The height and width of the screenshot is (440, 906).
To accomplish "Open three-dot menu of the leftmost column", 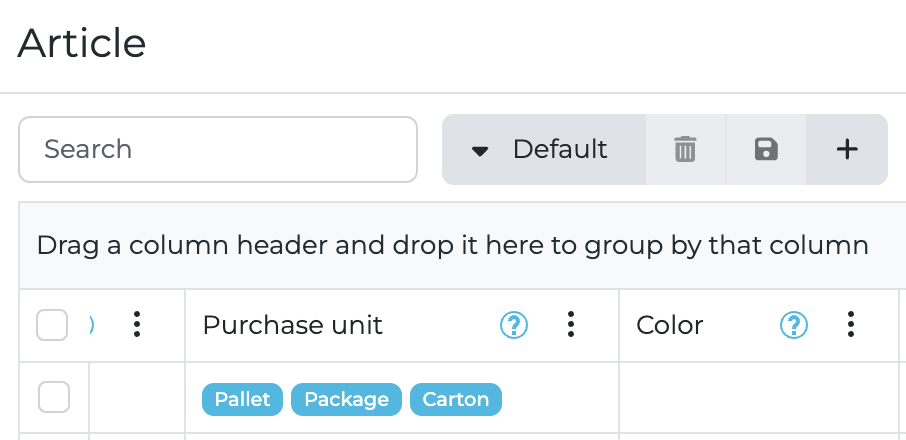I will (x=137, y=324).
